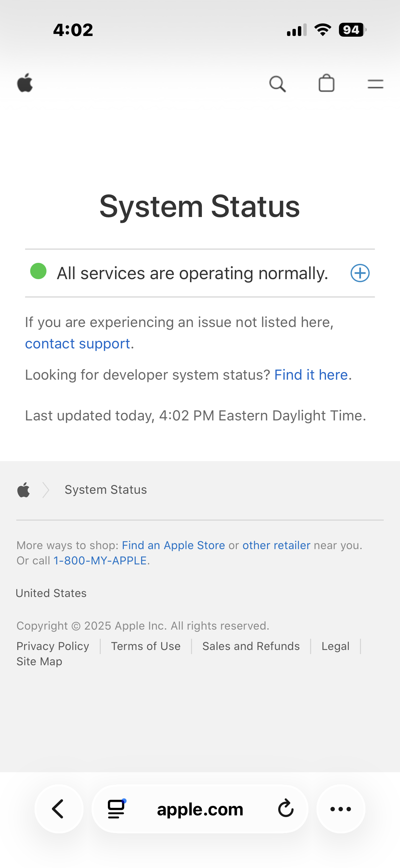400x868 pixels.
Task: Reload the page with refresh icon
Action: 286,808
